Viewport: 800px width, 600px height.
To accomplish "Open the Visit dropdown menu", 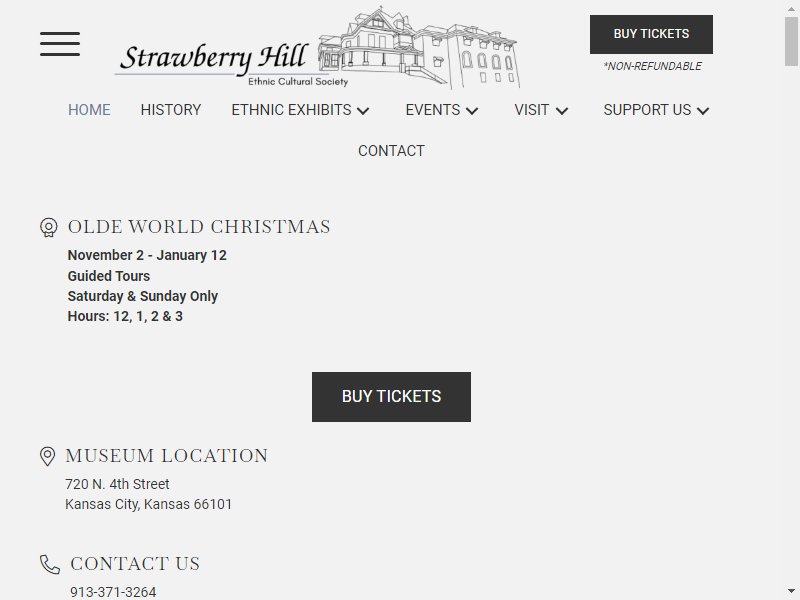I will pos(541,110).
